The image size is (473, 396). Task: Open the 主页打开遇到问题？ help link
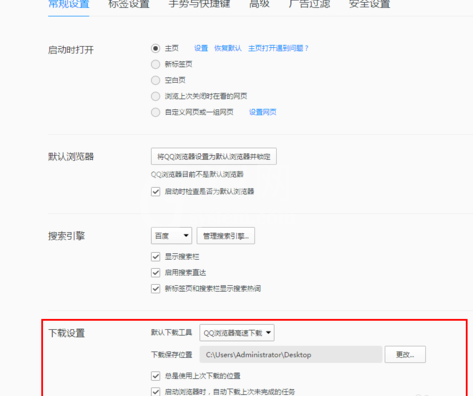pos(278,48)
